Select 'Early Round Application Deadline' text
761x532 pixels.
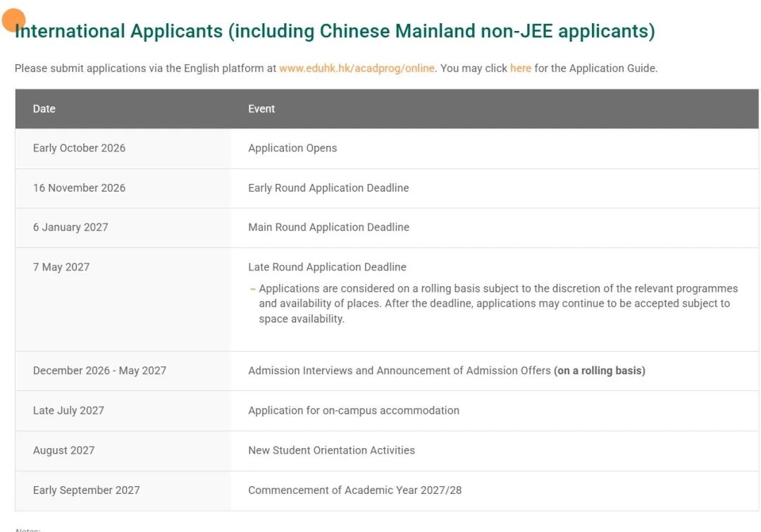click(x=328, y=188)
